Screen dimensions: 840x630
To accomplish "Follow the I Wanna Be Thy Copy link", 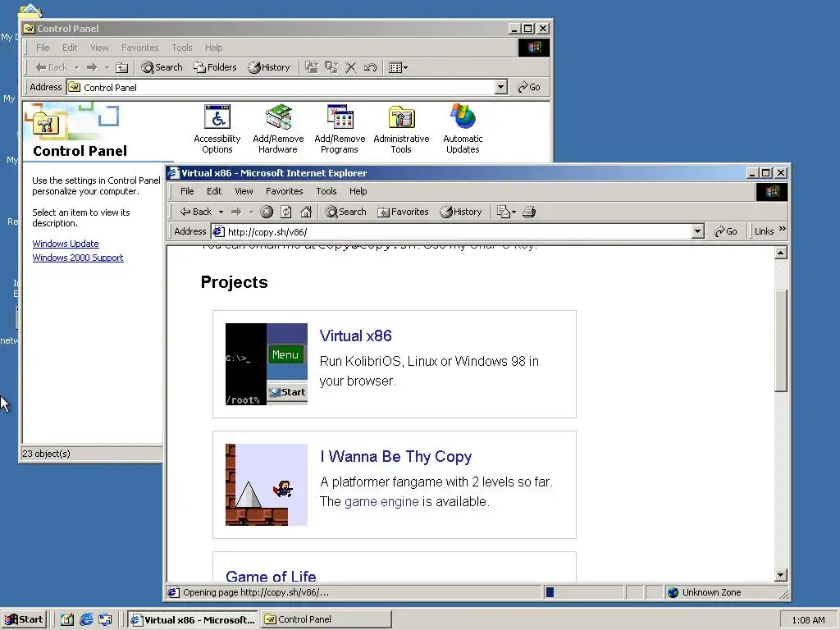I will tap(396, 456).
